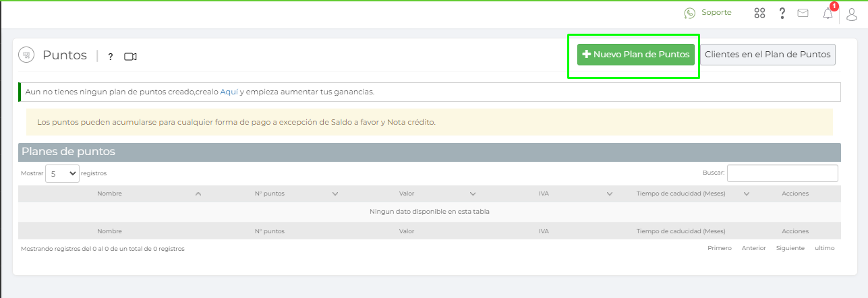This screenshot has height=298, width=868.
Task: Open the user profile icon
Action: [854, 13]
